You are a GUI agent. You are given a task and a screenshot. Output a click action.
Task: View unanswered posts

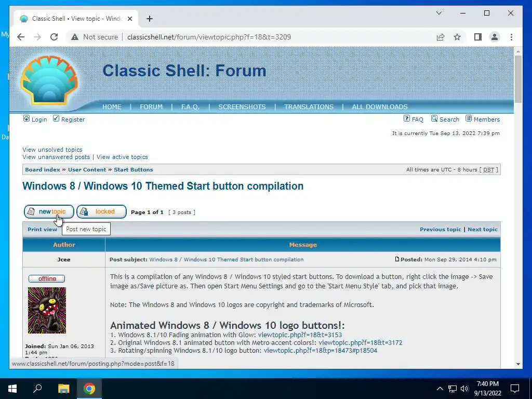pos(56,157)
